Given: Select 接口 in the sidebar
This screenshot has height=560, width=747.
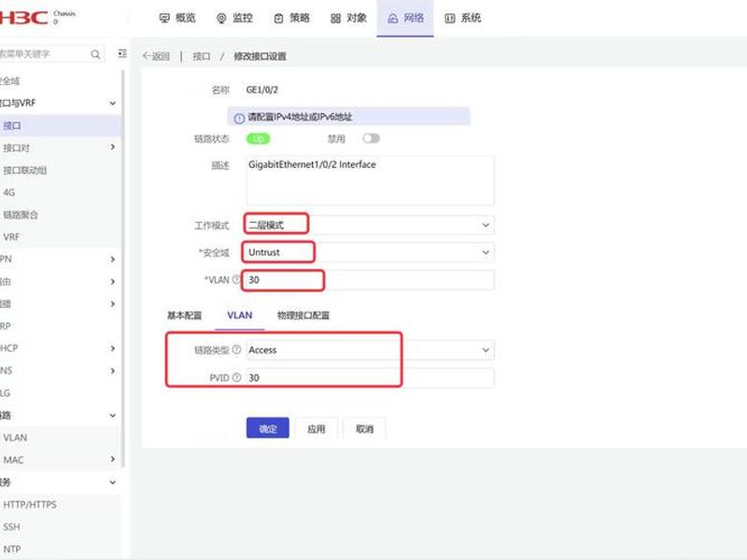Looking at the screenshot, I should click(60, 125).
